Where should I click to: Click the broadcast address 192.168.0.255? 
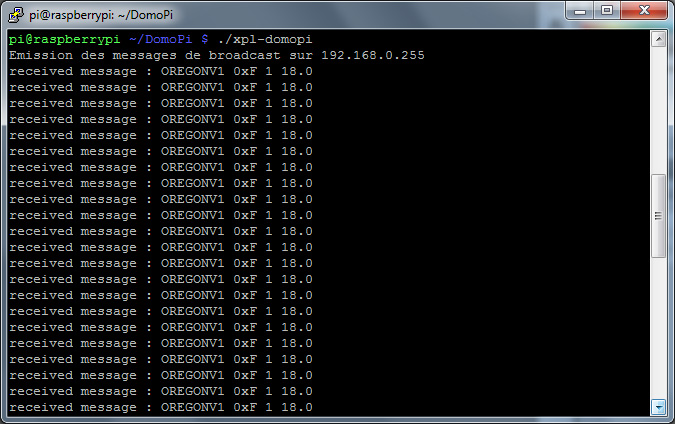(373, 56)
